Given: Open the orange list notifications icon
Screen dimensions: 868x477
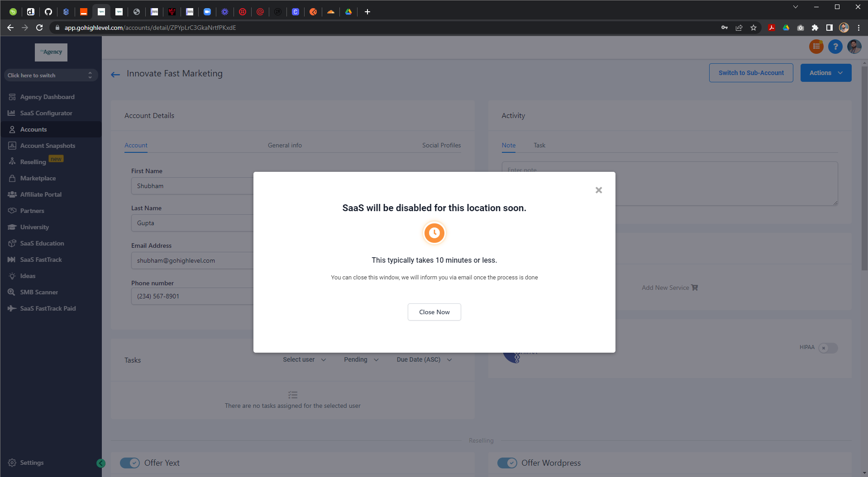Looking at the screenshot, I should [816, 46].
